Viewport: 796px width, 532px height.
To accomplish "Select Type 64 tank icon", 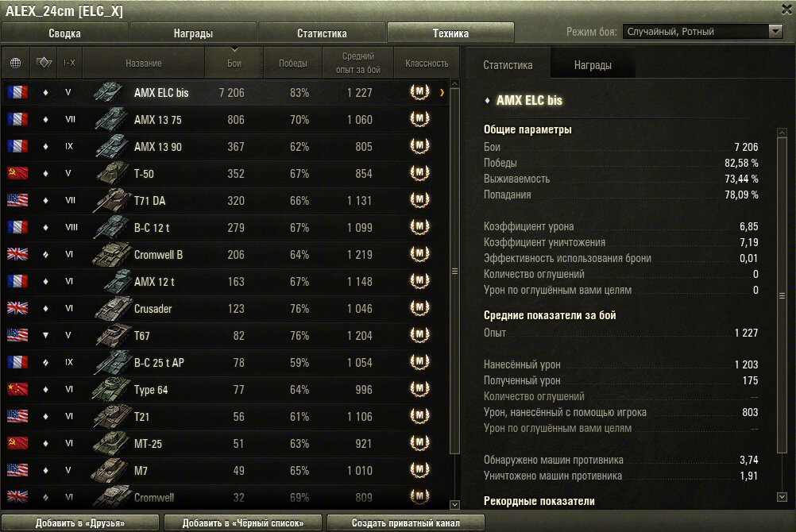I will tap(110, 389).
